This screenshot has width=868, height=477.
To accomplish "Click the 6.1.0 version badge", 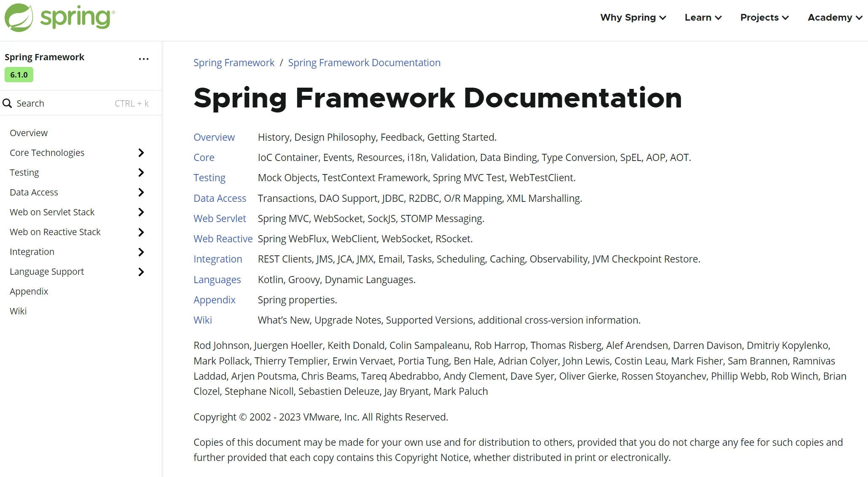I will click(x=19, y=75).
